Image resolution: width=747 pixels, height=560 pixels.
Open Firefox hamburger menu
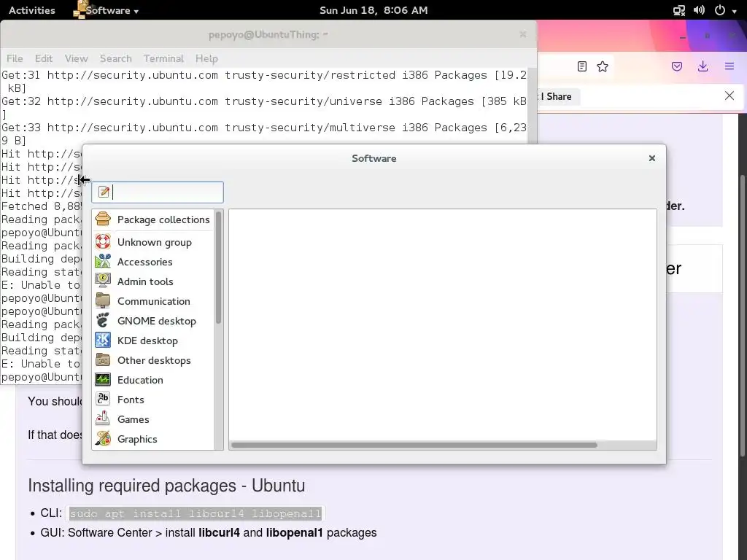coord(729,66)
